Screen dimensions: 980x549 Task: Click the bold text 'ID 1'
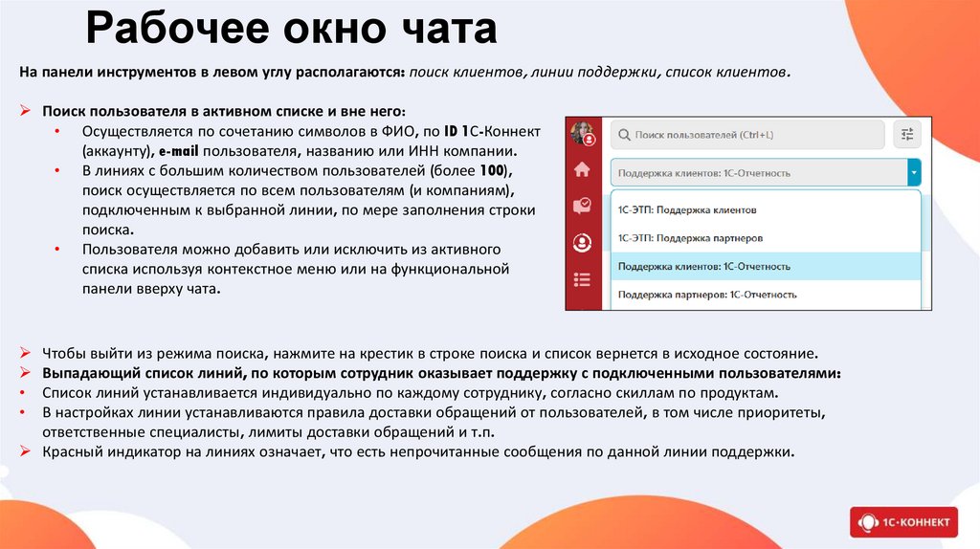click(x=457, y=132)
